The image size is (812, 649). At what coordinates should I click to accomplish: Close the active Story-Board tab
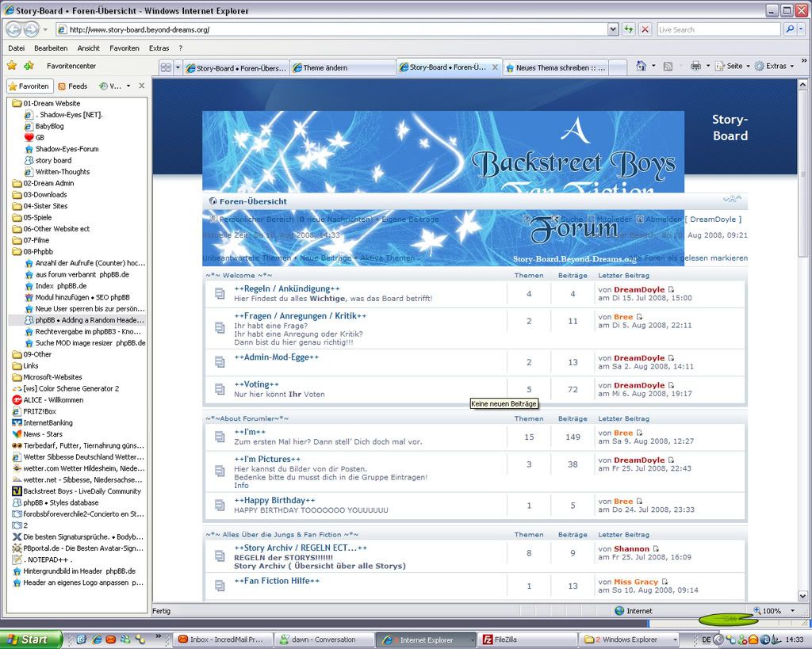pyautogui.click(x=495, y=67)
